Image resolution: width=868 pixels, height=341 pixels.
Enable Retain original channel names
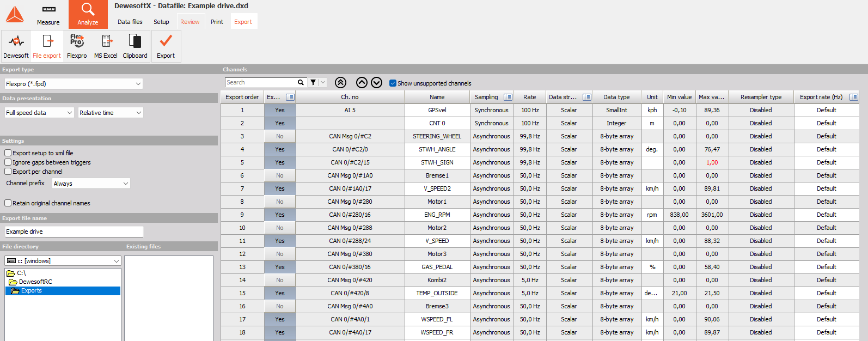point(8,203)
